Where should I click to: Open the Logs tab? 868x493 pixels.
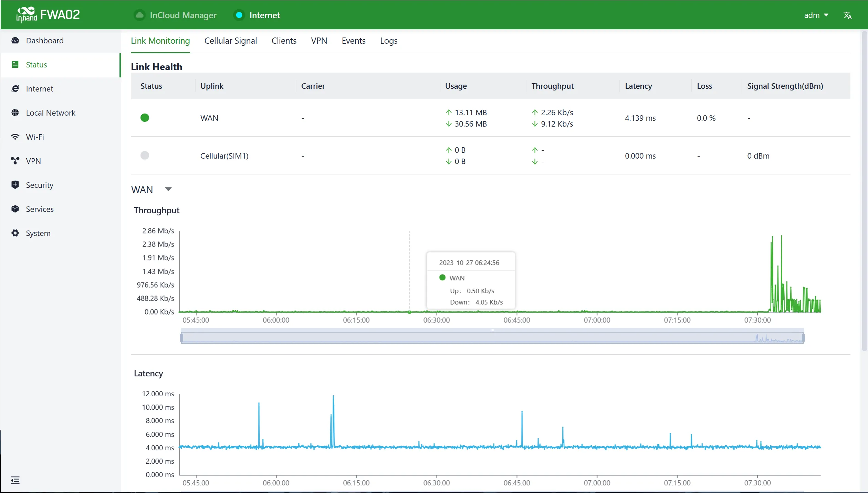(389, 41)
